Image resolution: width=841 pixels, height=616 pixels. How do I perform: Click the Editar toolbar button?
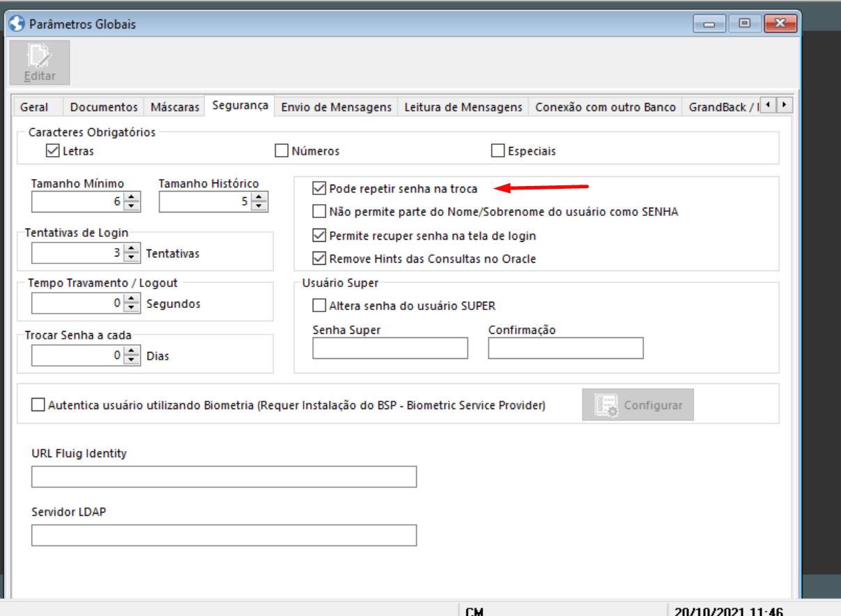40,63
